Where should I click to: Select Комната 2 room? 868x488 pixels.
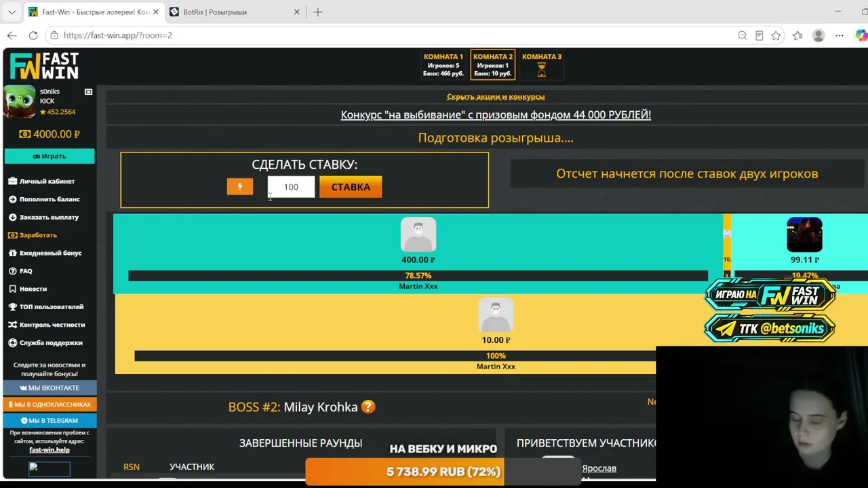click(x=493, y=65)
